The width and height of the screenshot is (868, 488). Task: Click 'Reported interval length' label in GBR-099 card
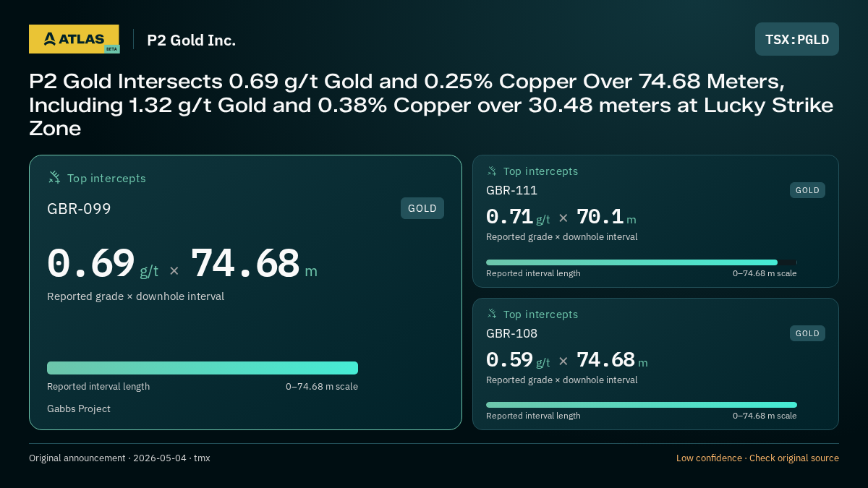(x=98, y=387)
